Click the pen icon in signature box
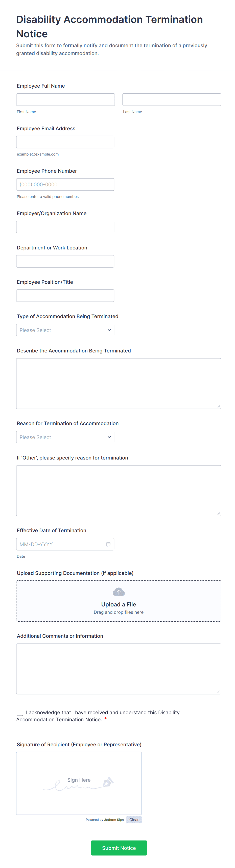 (108, 782)
